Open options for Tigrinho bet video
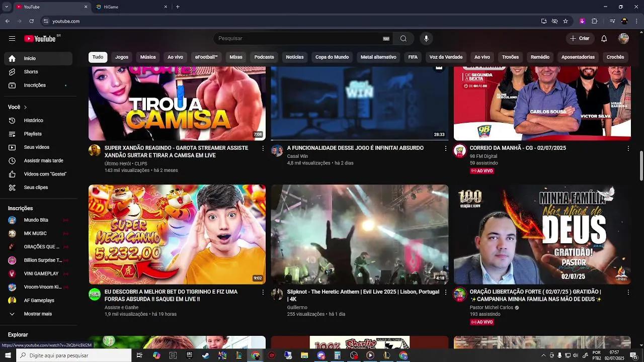This screenshot has height=362, width=644. pyautogui.click(x=263, y=292)
